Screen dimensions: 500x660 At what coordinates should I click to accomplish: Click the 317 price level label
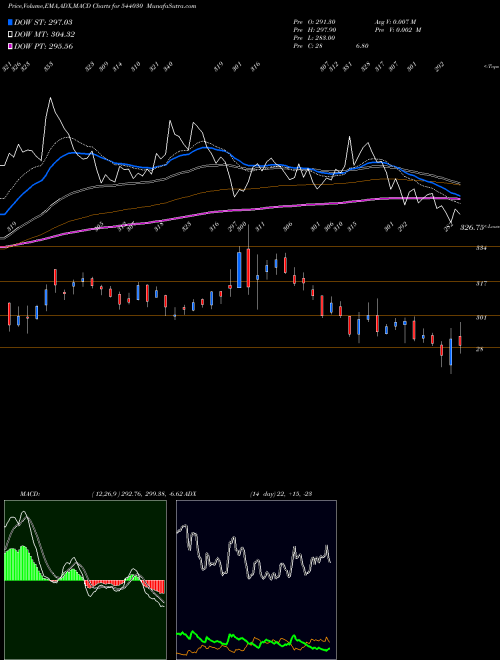[x=481, y=284]
